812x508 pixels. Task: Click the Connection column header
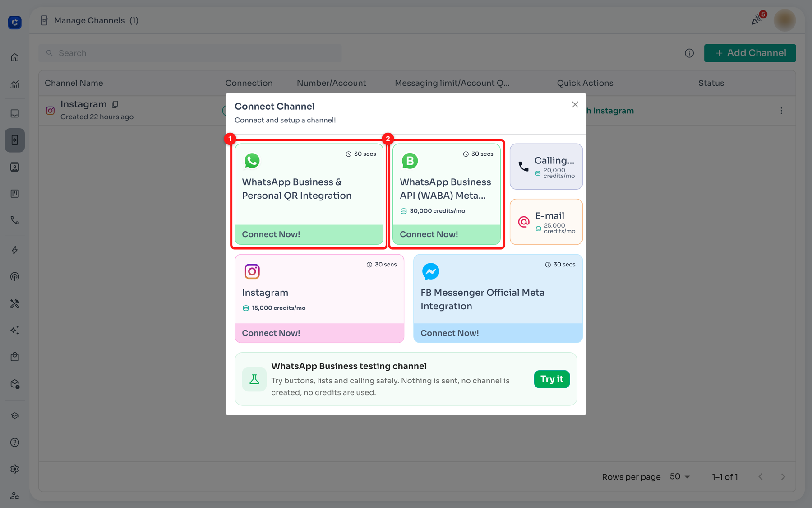click(x=249, y=83)
